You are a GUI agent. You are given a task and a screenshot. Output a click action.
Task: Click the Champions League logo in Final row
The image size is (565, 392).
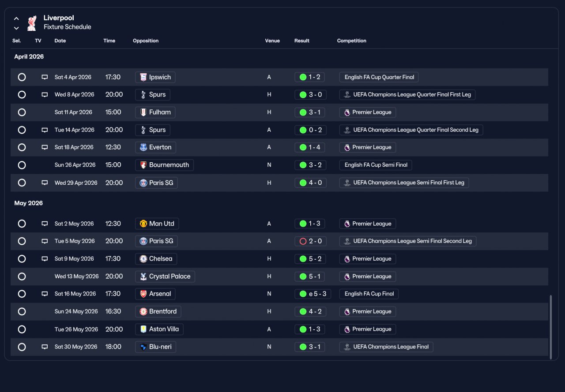click(347, 347)
